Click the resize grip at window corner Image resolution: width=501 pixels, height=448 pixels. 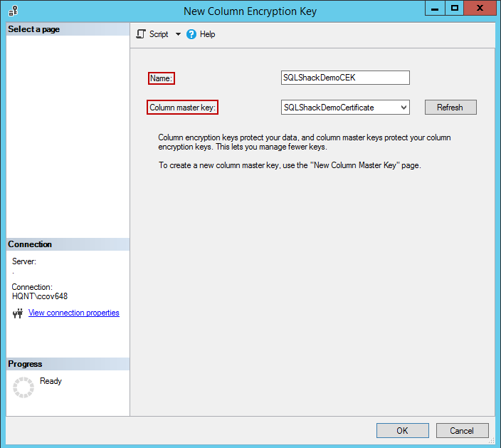coord(492,441)
